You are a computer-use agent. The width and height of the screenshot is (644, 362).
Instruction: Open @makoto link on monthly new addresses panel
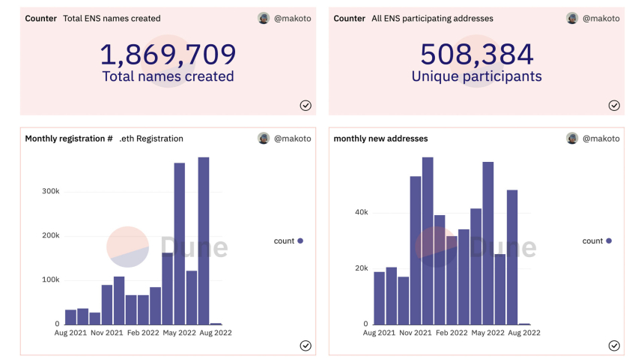click(601, 138)
